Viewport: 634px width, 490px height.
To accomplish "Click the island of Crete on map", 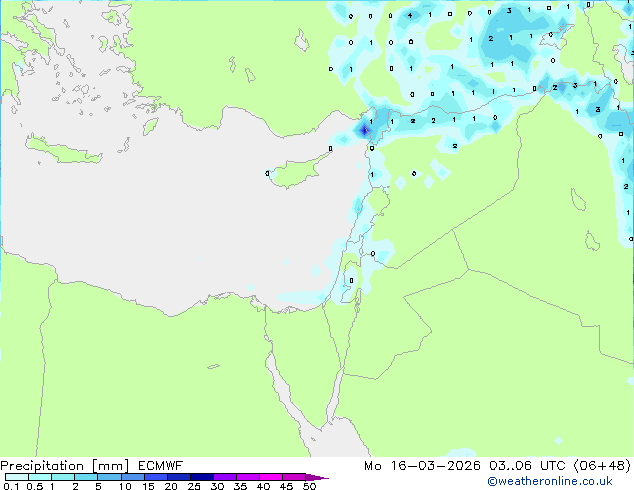I will pyautogui.click(x=63, y=150).
